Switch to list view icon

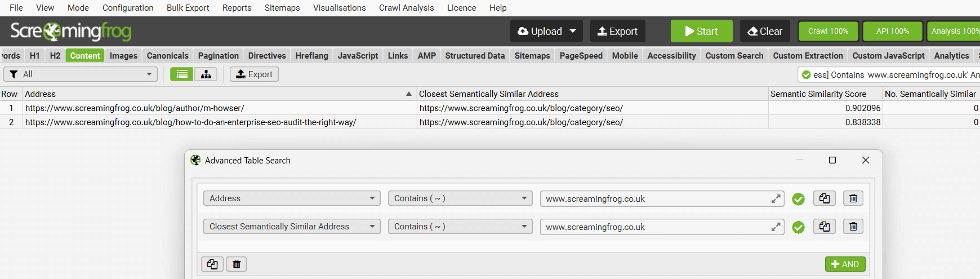point(182,74)
